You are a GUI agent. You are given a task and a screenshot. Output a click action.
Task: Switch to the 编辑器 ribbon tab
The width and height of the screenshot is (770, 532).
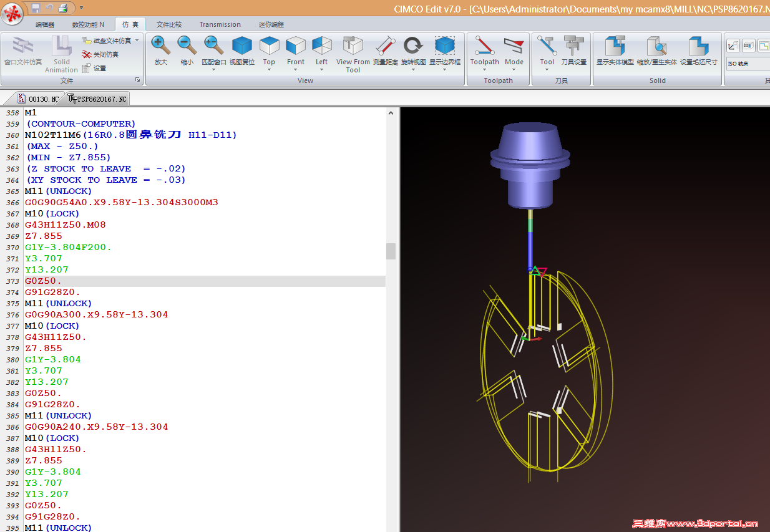pyautogui.click(x=45, y=24)
